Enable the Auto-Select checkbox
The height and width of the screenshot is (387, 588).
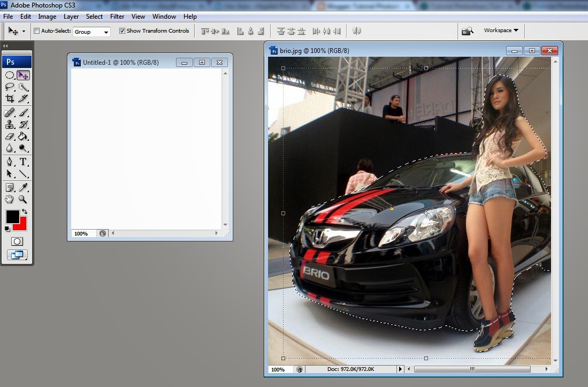[37, 31]
